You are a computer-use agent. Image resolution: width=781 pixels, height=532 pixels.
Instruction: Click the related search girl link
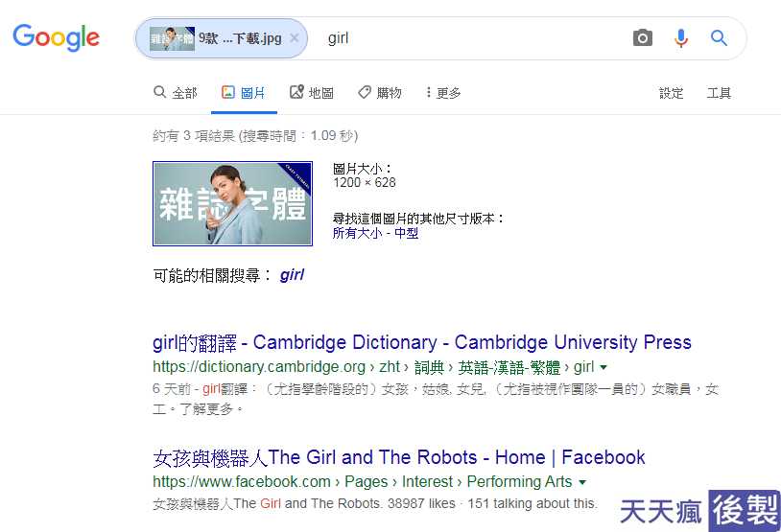(x=292, y=275)
